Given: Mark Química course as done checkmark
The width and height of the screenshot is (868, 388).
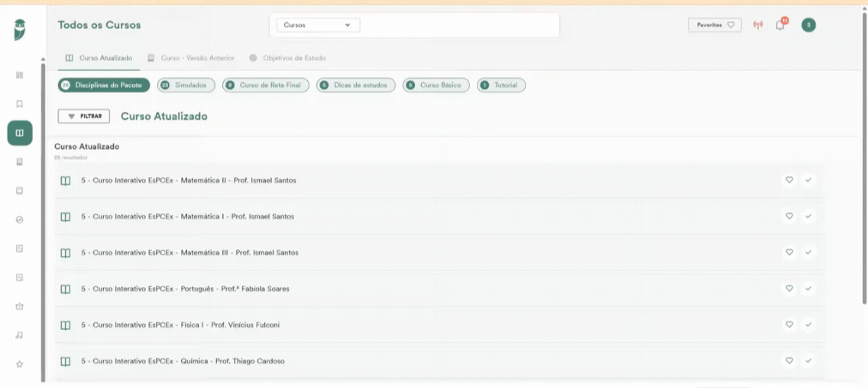Looking at the screenshot, I should click(x=808, y=361).
